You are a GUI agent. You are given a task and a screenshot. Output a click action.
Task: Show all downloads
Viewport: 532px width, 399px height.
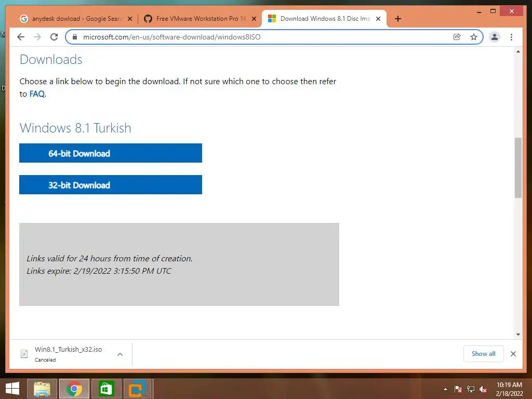click(x=484, y=354)
